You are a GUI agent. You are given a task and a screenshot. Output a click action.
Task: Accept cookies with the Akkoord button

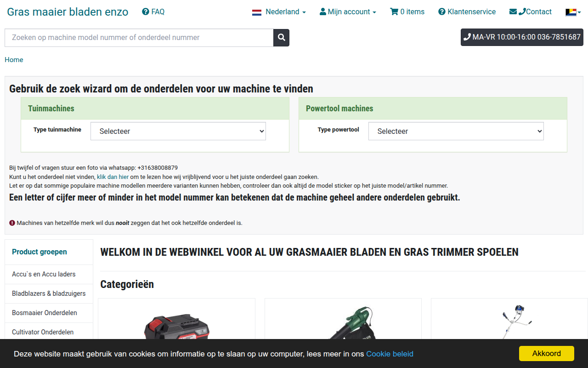point(547,353)
